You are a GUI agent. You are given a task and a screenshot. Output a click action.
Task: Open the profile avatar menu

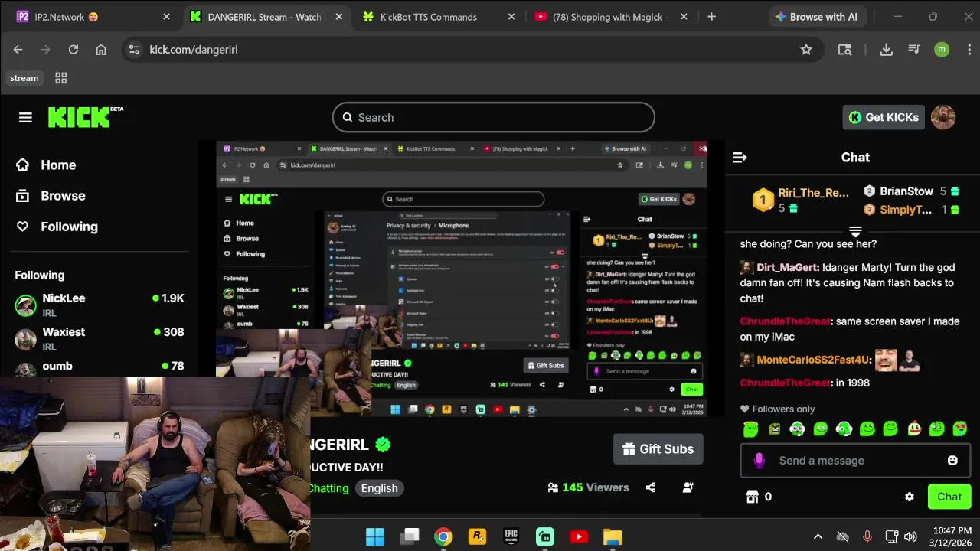point(943,117)
